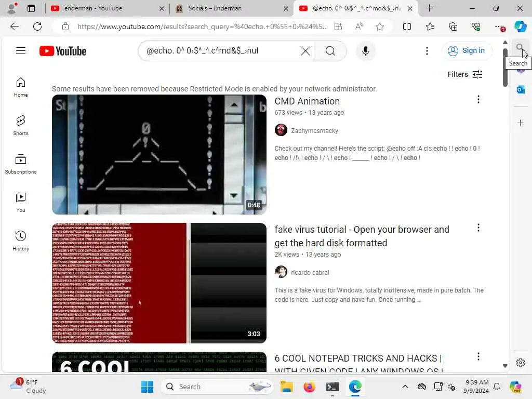Open Edge Settings and more menu
This screenshot has width=532, height=399.
pyautogui.click(x=499, y=26)
